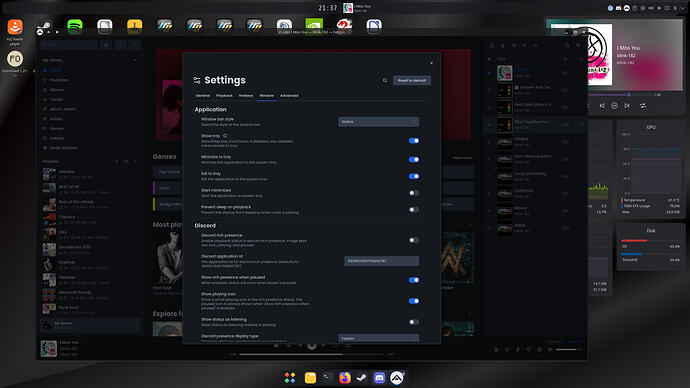Click the Feishin icon in the dock
The width and height of the screenshot is (690, 388).
(397, 377)
